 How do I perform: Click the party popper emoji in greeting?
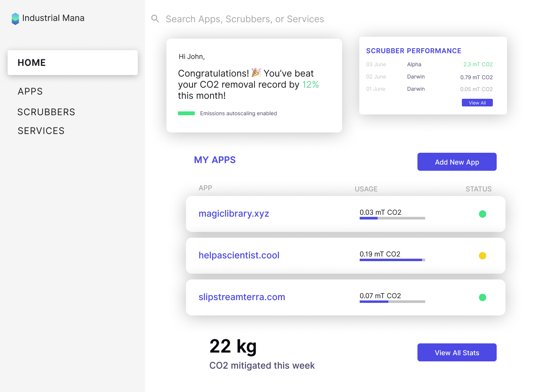[x=256, y=73]
